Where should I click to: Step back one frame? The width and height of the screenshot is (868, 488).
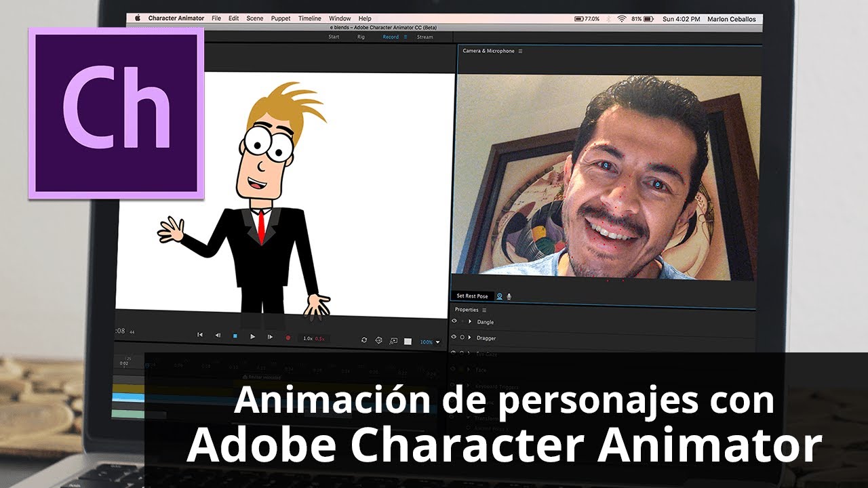coord(218,335)
